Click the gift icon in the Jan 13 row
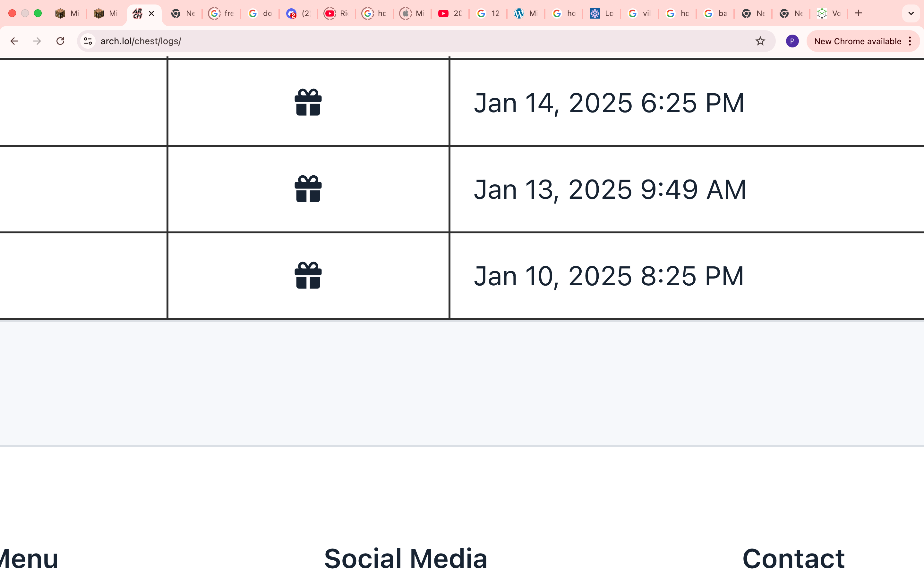924x577 pixels. [x=308, y=189]
